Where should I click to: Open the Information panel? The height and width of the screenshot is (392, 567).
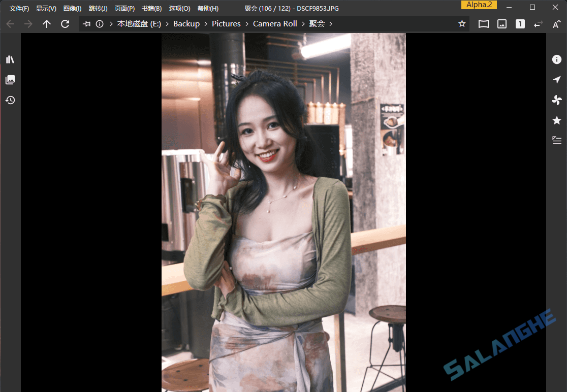pos(556,59)
